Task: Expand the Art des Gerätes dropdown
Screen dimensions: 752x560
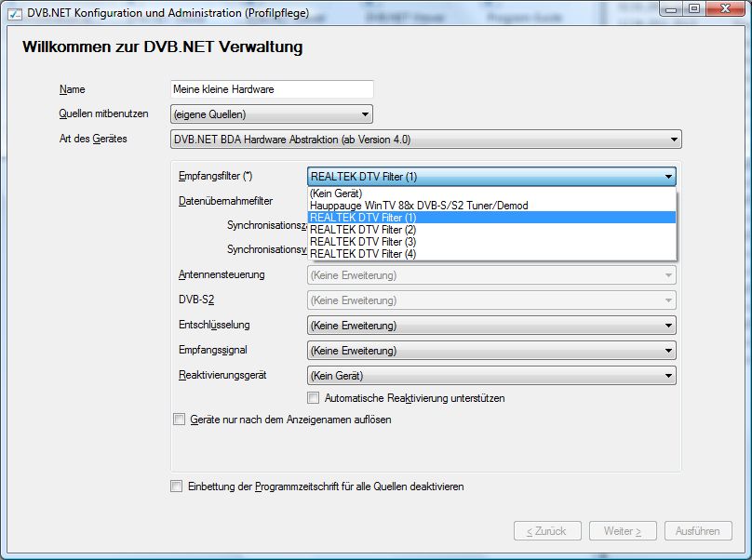Action: click(426, 140)
